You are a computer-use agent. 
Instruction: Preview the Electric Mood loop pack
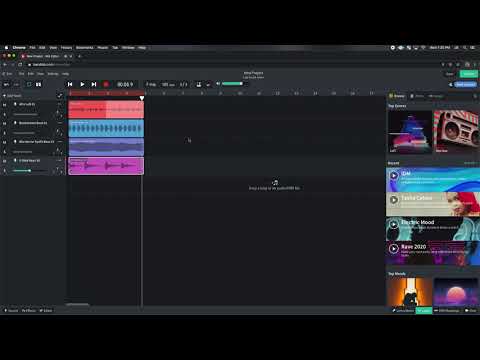pyautogui.click(x=394, y=224)
